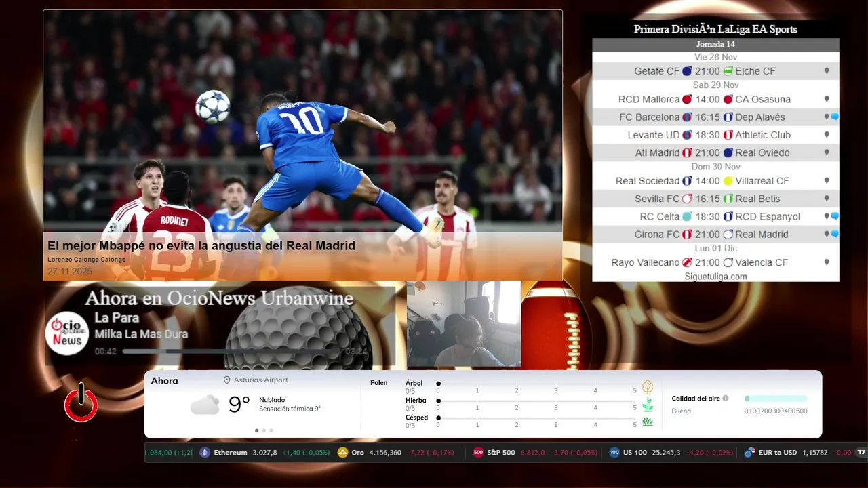Image resolution: width=868 pixels, height=488 pixels.
Task: Click the info icon beside Calidad del aire
Action: click(x=726, y=399)
